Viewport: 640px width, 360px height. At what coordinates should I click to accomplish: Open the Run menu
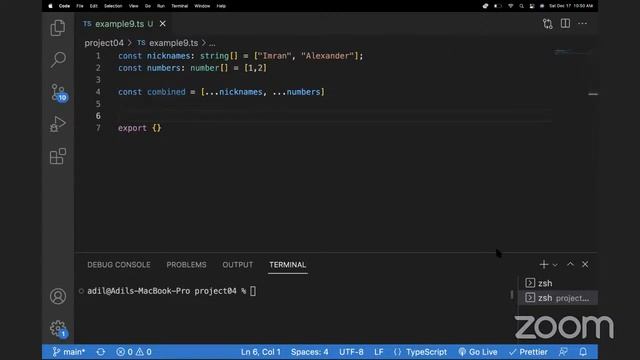161,6
